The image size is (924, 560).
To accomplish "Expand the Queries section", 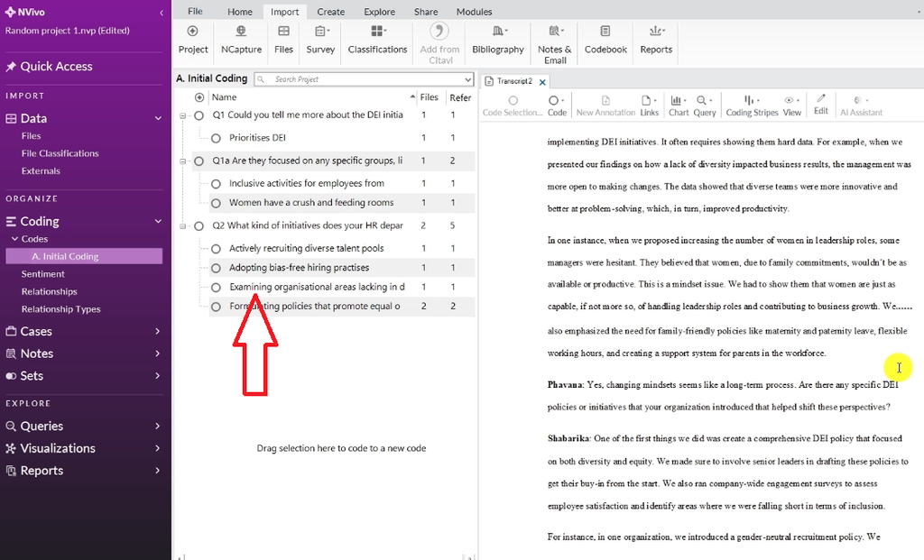I will [x=157, y=426].
